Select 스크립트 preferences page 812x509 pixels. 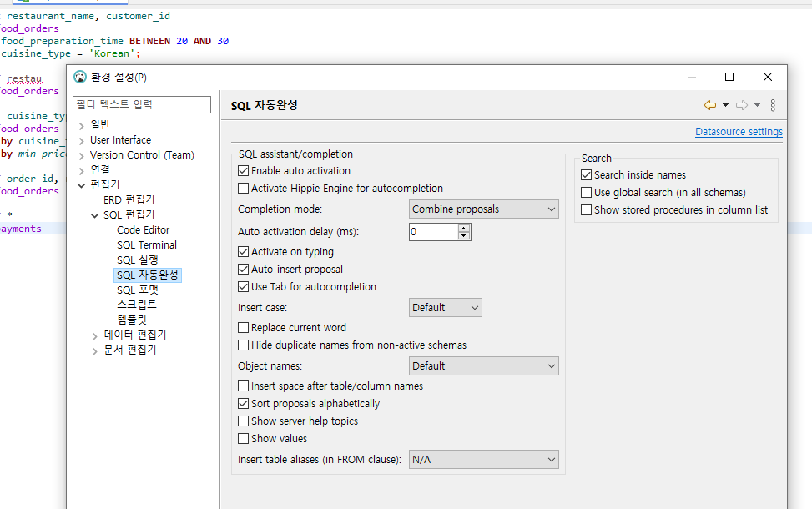pos(137,305)
